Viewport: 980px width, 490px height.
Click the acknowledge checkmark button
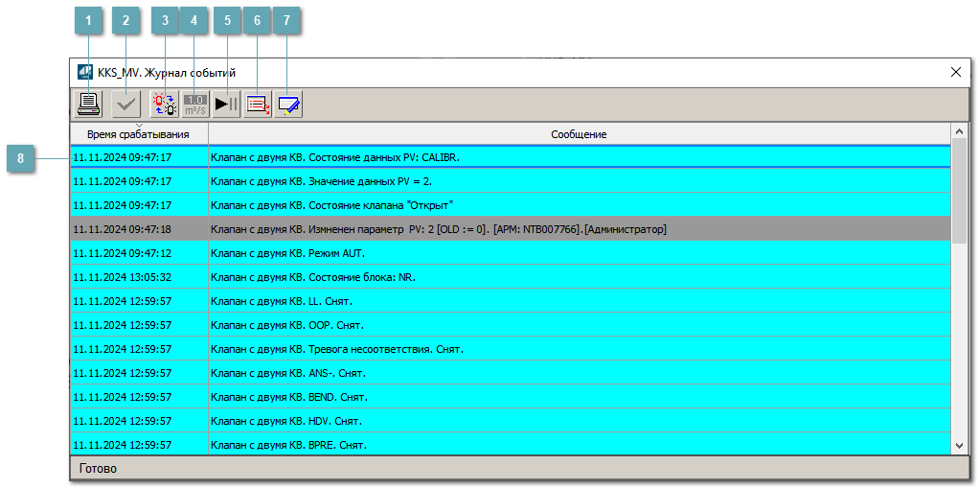coord(125,105)
